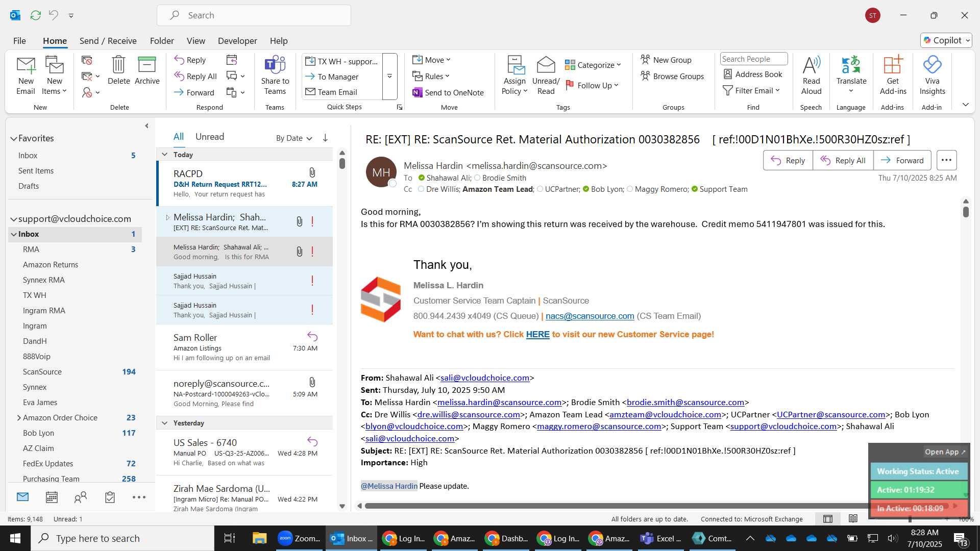Open the View tab
Screen dimensions: 980x551
(195, 40)
